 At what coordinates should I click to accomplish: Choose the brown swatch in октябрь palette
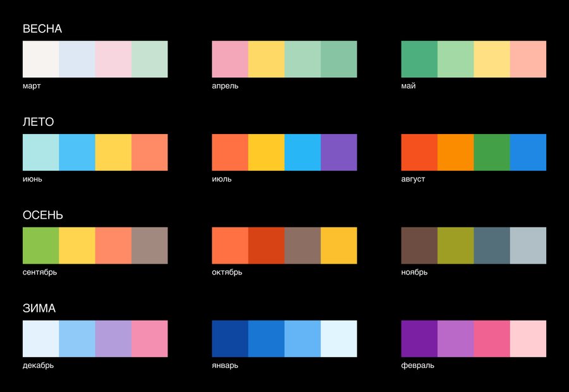point(303,246)
